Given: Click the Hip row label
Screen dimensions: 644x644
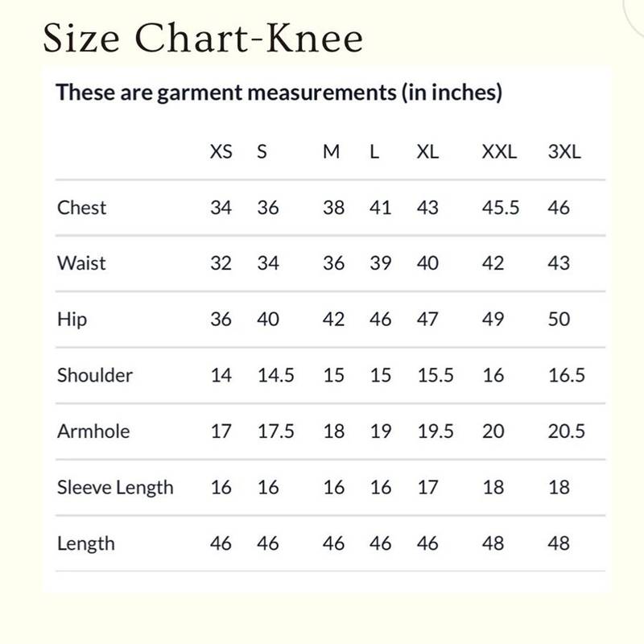Looking at the screenshot, I should pos(72,320).
